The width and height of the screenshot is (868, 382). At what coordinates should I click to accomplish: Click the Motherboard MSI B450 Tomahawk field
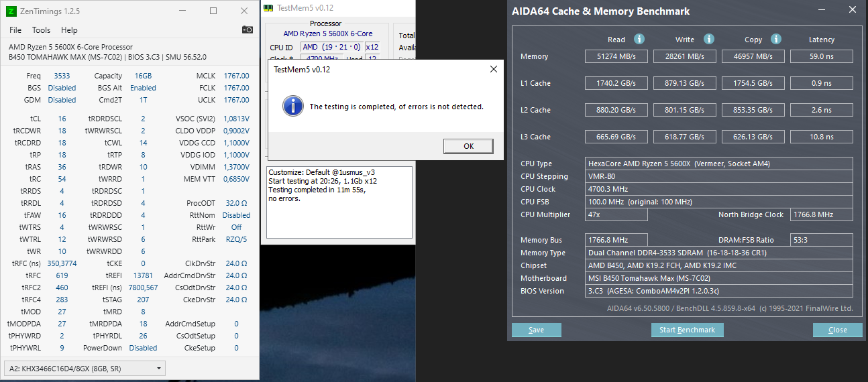click(x=719, y=278)
